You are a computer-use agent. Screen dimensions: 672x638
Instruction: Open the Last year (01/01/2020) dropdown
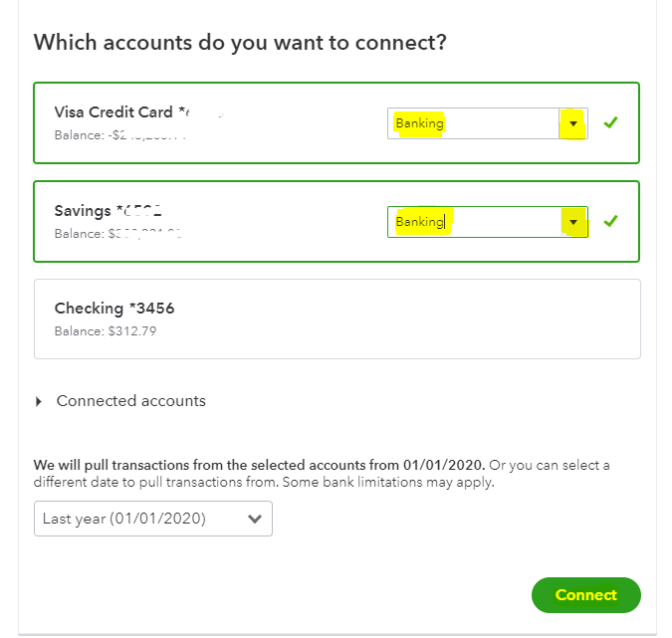[152, 519]
